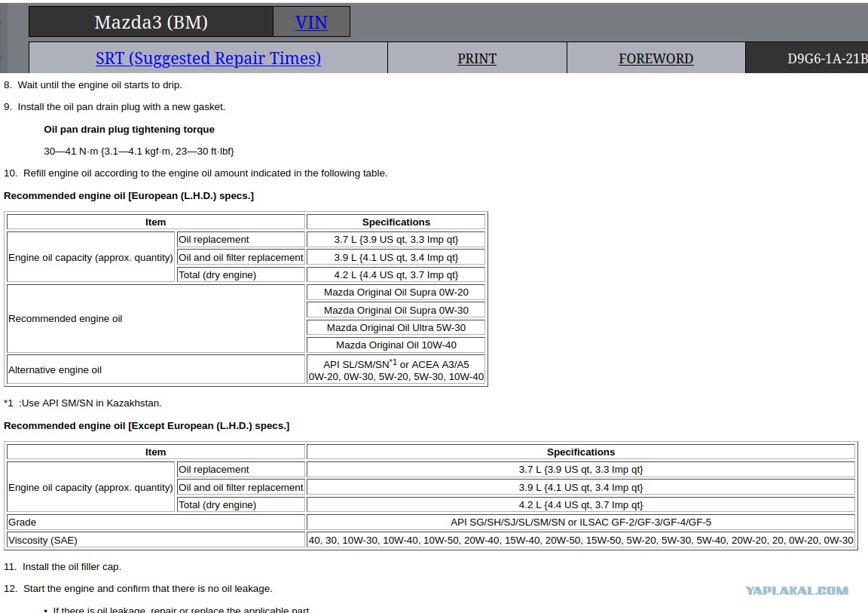Click the Kazakhstan footnote text
The width and height of the screenshot is (868, 613).
[82, 403]
